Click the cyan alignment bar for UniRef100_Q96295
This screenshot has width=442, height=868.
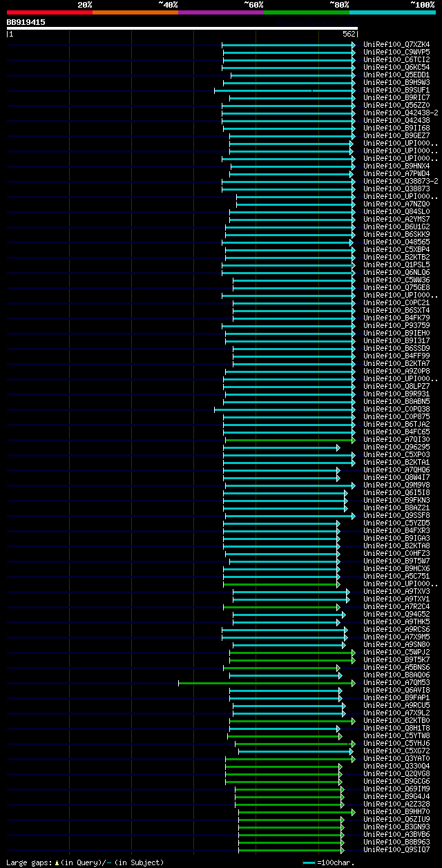282,447
